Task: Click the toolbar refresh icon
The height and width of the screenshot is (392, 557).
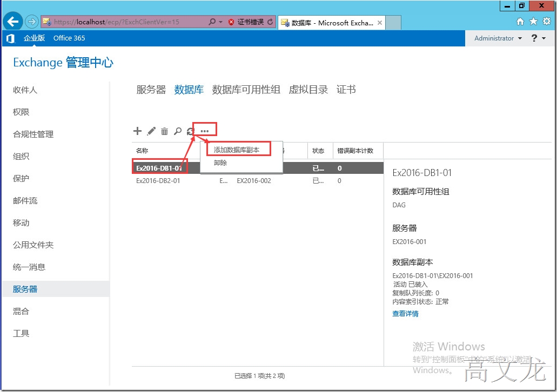Action: 190,131
